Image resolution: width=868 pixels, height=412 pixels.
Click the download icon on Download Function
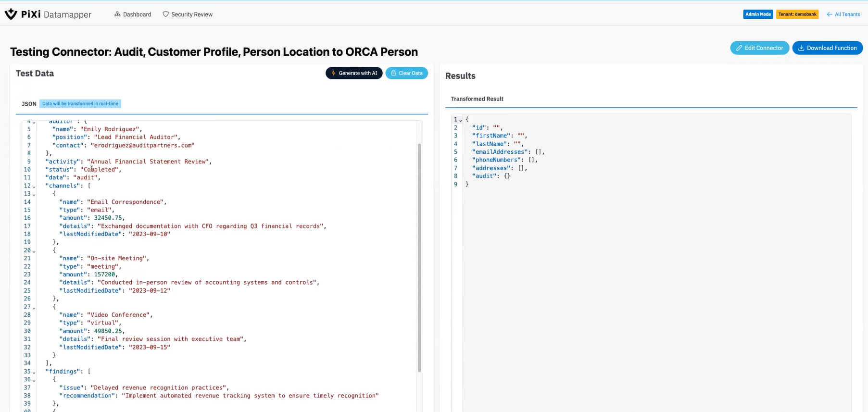coord(801,48)
